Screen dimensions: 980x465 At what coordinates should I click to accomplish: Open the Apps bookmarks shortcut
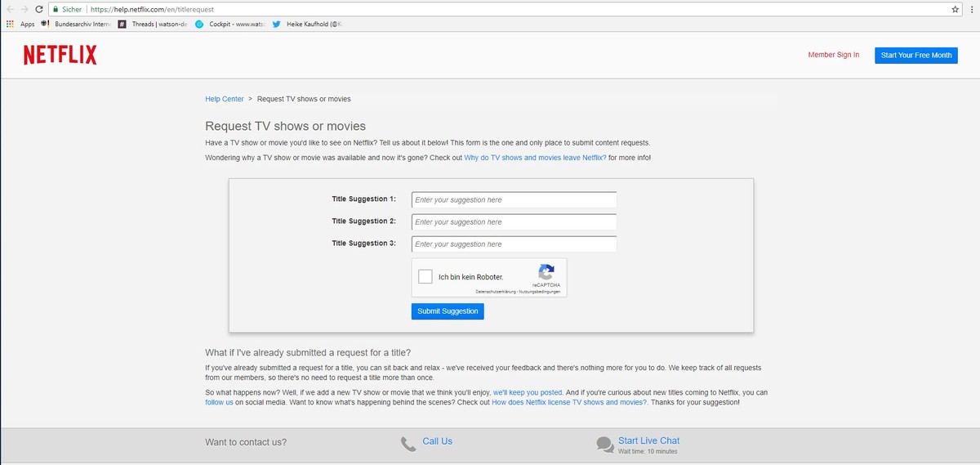tap(20, 25)
